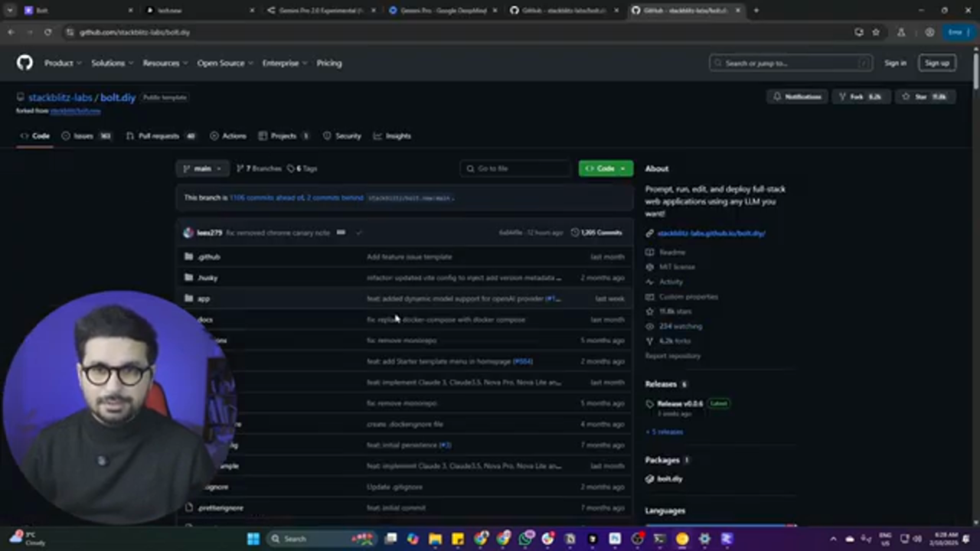This screenshot has height=551, width=980.
Task: Star the repository with the Star button
Action: coord(924,96)
